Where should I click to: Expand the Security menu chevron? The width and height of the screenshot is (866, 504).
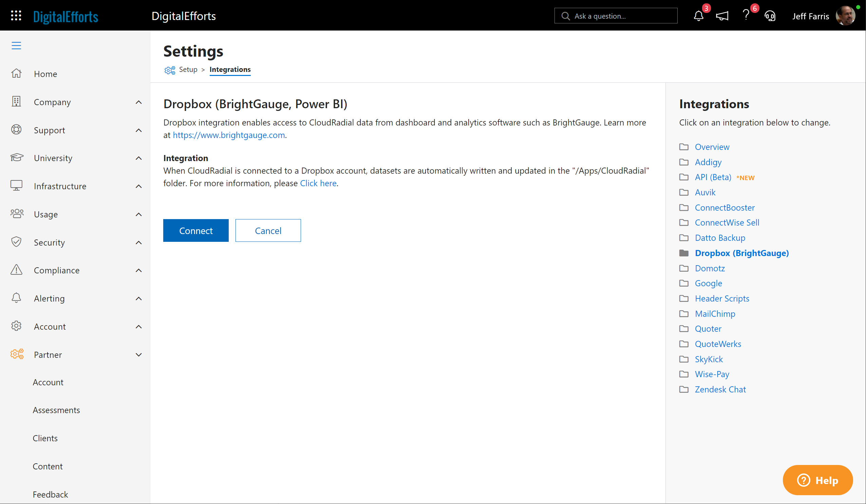(138, 243)
